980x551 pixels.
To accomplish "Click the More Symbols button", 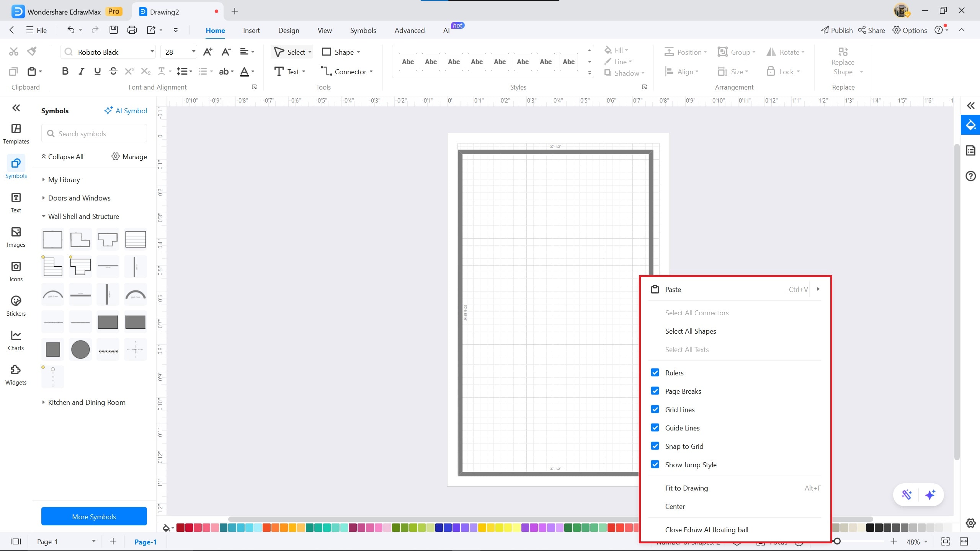I will coord(94,517).
